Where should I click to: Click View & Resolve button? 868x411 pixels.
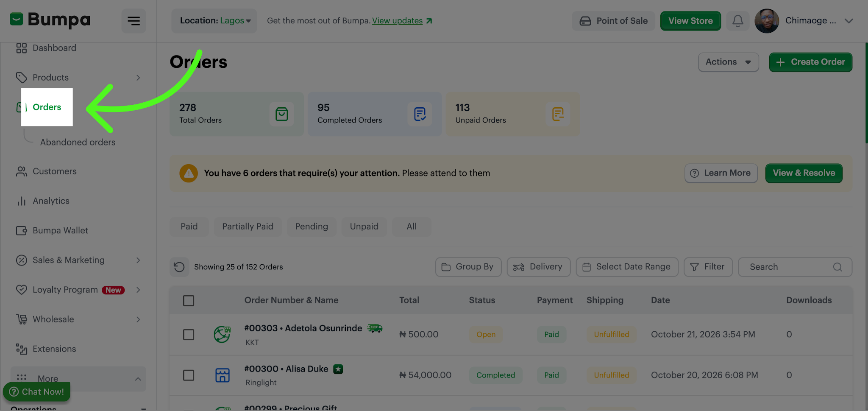[804, 173]
